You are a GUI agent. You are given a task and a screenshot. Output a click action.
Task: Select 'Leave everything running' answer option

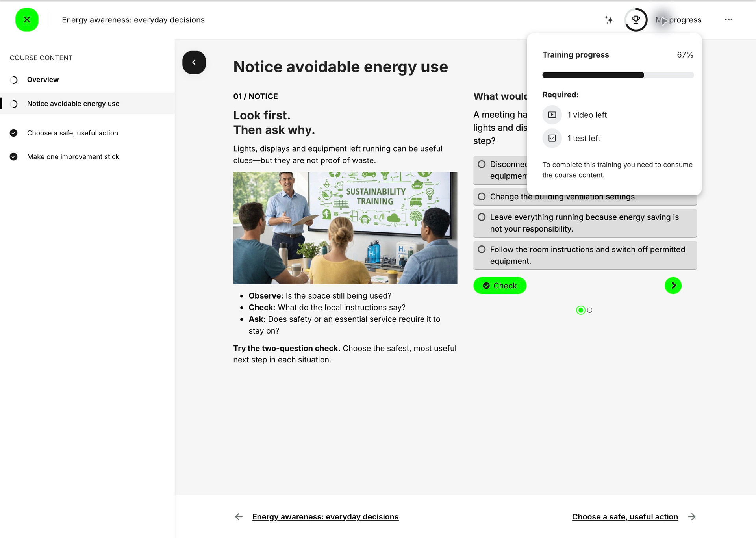pyautogui.click(x=585, y=223)
